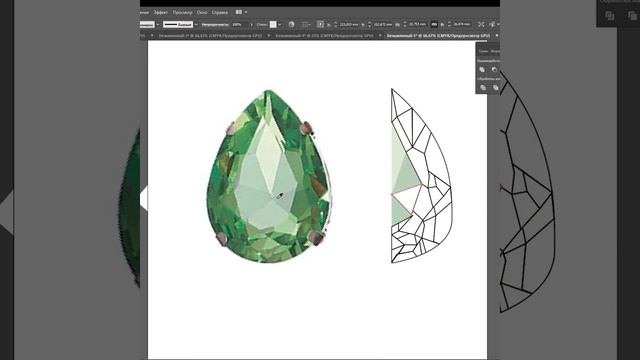Click the Y coordinate stepper arrows
The height and width of the screenshot is (360, 640).
[x=369, y=24]
